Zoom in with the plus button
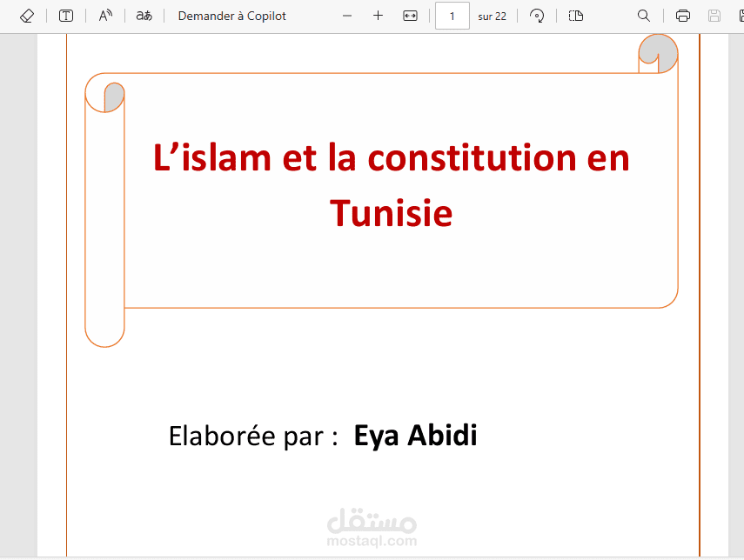The height and width of the screenshot is (560, 744). click(379, 16)
